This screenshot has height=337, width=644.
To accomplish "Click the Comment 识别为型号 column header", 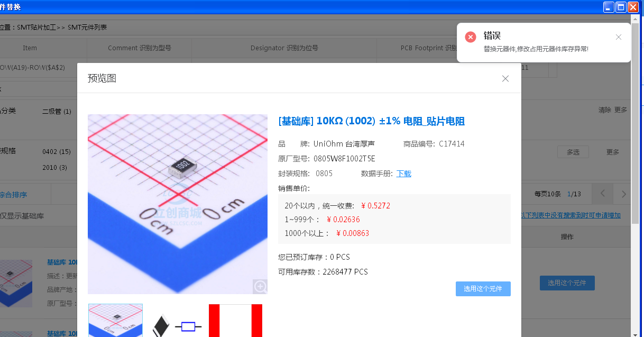I will 140,48.
